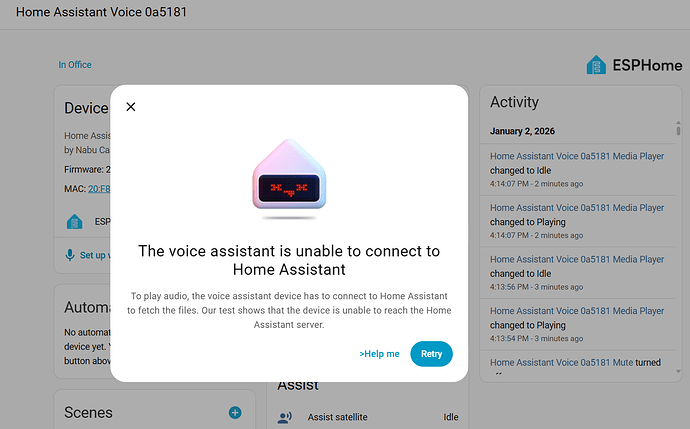Image resolution: width=690 pixels, height=429 pixels.
Task: Open Media Player changed to Playing 4:13:54 entry
Action: pyautogui.click(x=577, y=324)
